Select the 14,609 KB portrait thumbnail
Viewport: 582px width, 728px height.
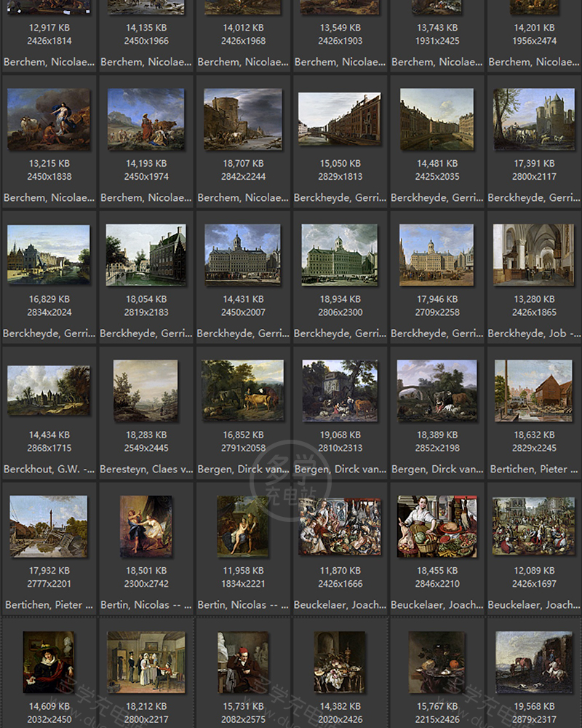click(x=49, y=662)
